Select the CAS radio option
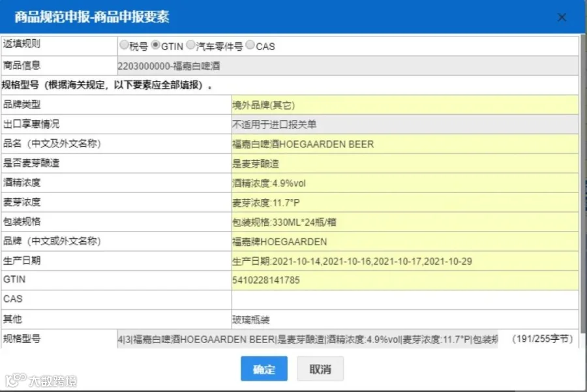Viewport: 587px width, 392px height. pyautogui.click(x=250, y=45)
